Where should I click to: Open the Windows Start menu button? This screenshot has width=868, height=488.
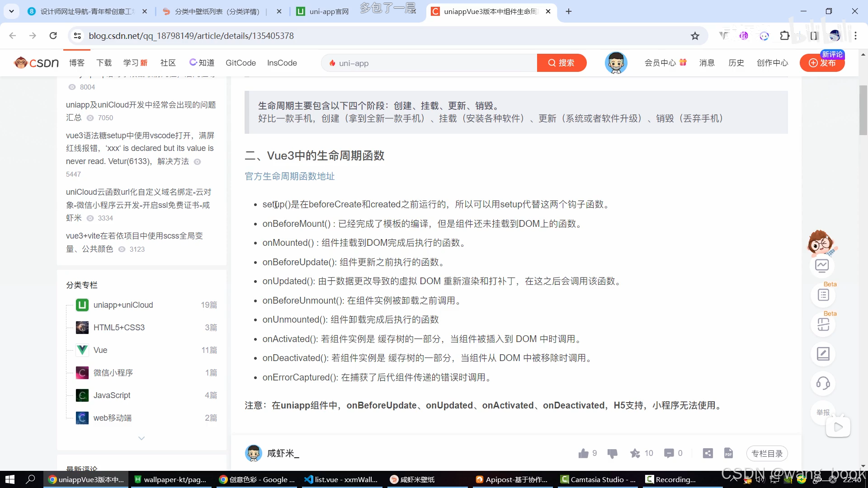10,479
